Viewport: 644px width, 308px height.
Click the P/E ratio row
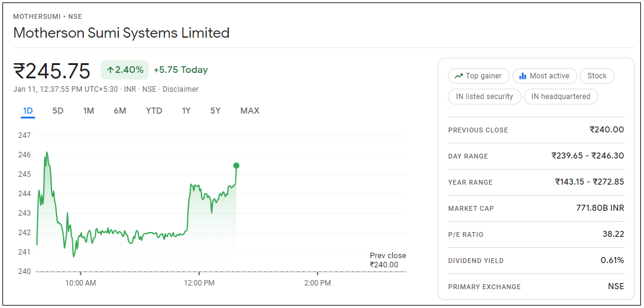coord(536,234)
